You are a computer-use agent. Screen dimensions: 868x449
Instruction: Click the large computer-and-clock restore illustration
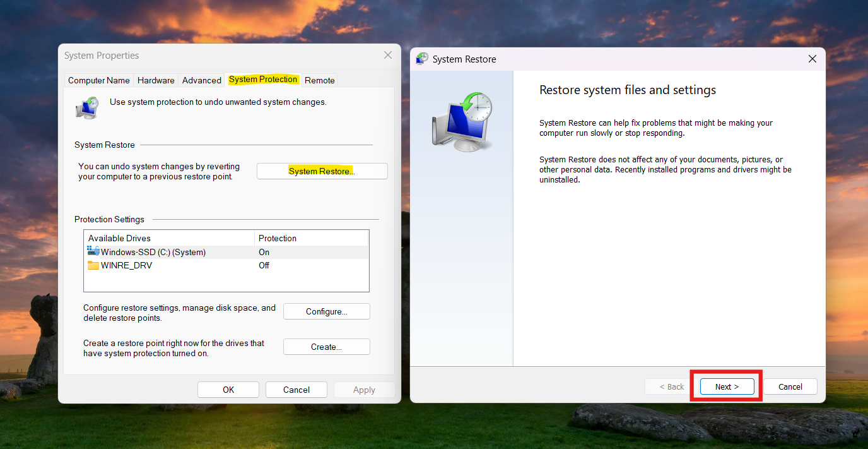pyautogui.click(x=462, y=122)
